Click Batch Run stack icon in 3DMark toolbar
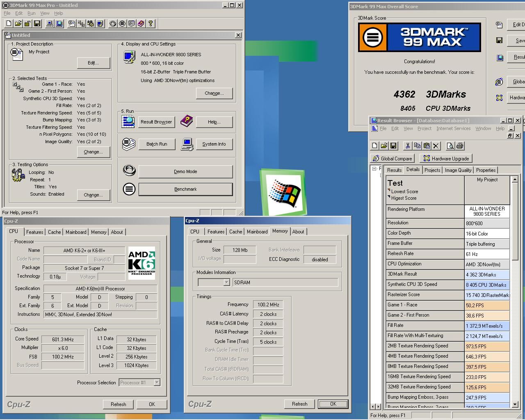 click(132, 24)
